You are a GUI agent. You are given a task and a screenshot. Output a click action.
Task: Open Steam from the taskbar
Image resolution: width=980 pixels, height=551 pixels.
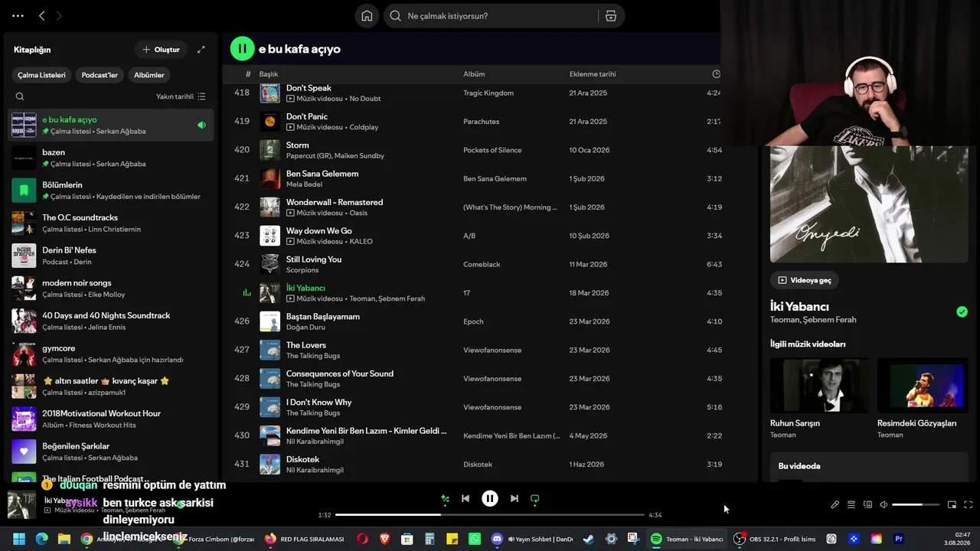[588, 539]
